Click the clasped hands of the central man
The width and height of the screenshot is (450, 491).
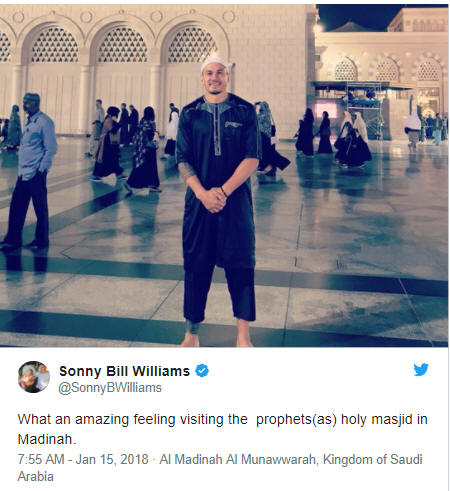click(x=213, y=200)
